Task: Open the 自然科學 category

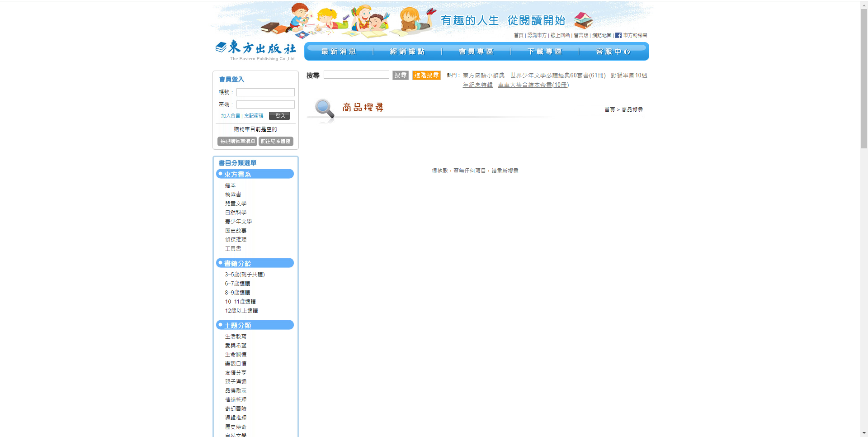Action: coord(236,213)
